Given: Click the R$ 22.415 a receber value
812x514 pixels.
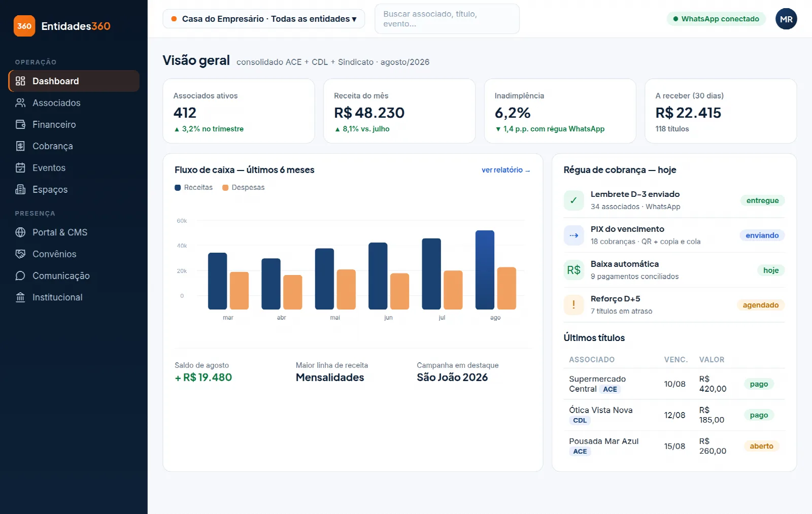Looking at the screenshot, I should (x=688, y=113).
